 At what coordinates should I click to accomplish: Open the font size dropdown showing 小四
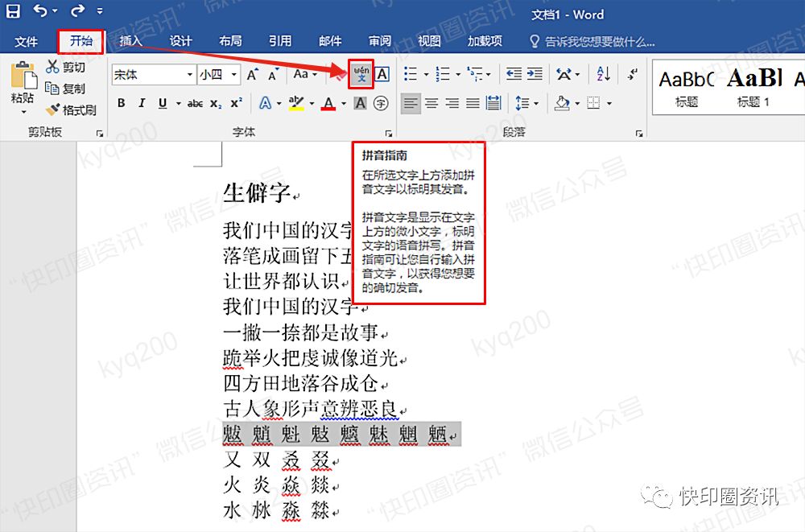[214, 75]
